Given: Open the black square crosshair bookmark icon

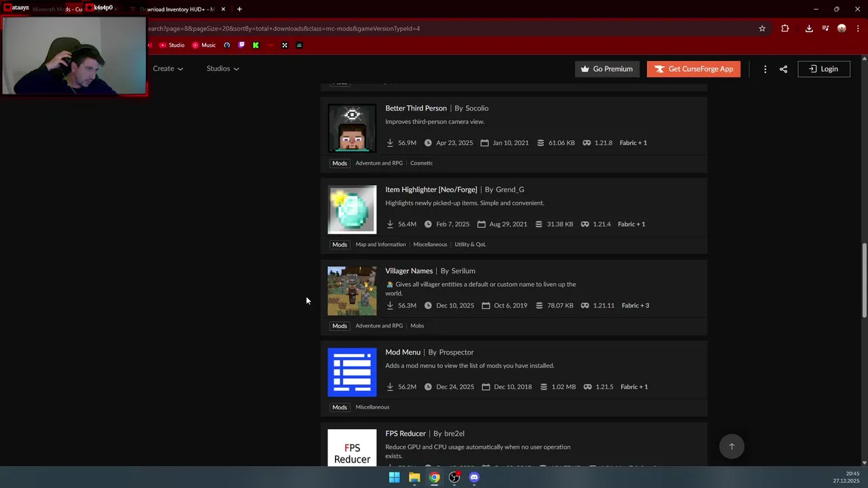Looking at the screenshot, I should coord(285,45).
